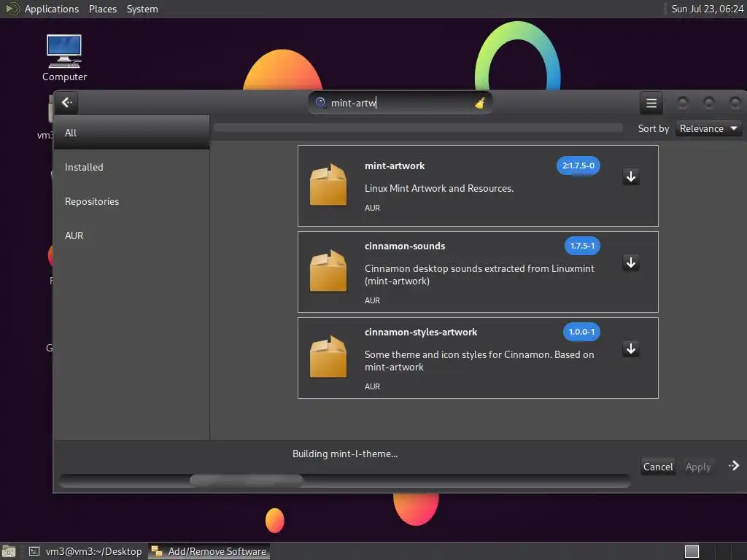The height and width of the screenshot is (560, 747).
Task: Click the cinnamon-styles-artwork package name
Action: (421, 332)
